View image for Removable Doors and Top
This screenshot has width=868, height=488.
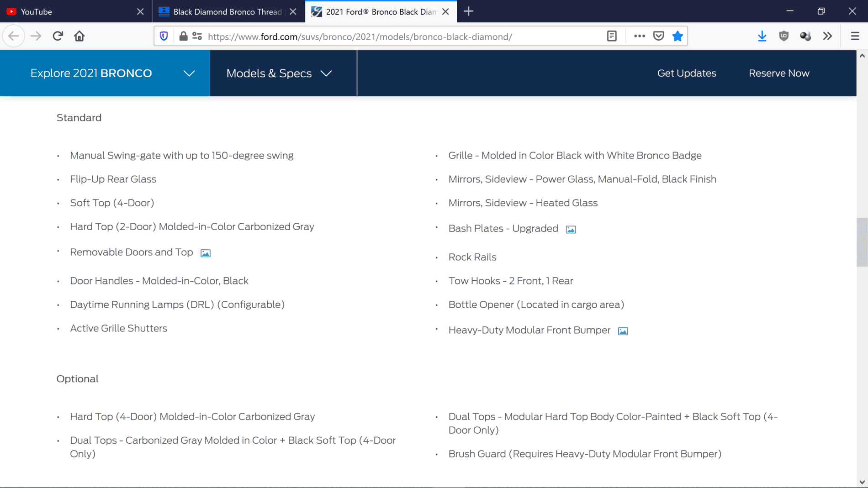click(206, 253)
